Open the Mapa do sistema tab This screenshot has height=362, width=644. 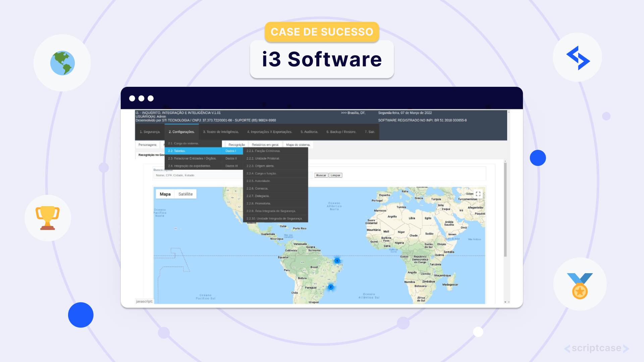point(298,145)
